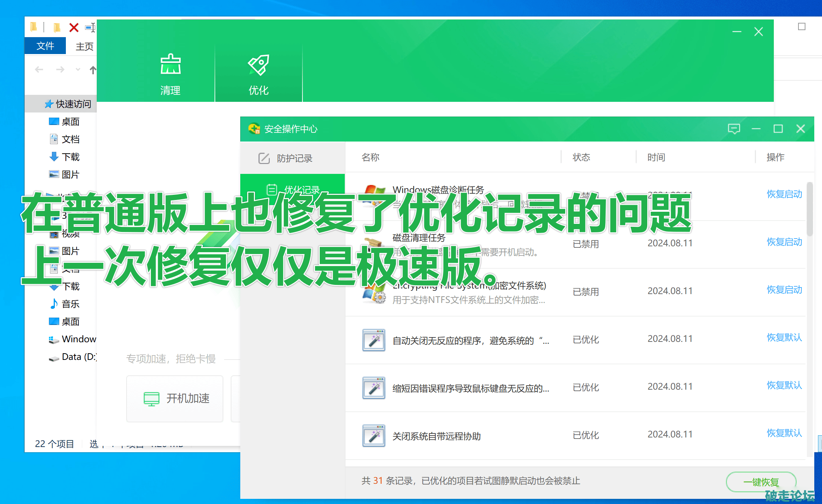822x504 pixels.
Task: Open the 清理 broom icon
Action: [x=170, y=65]
